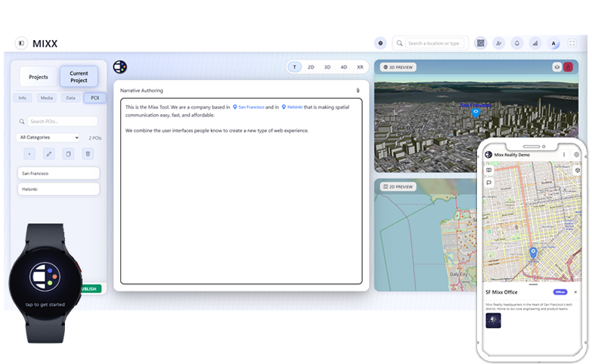Open the settings gear on the phone
Viewport: 592px width, 364px height.
[576, 155]
